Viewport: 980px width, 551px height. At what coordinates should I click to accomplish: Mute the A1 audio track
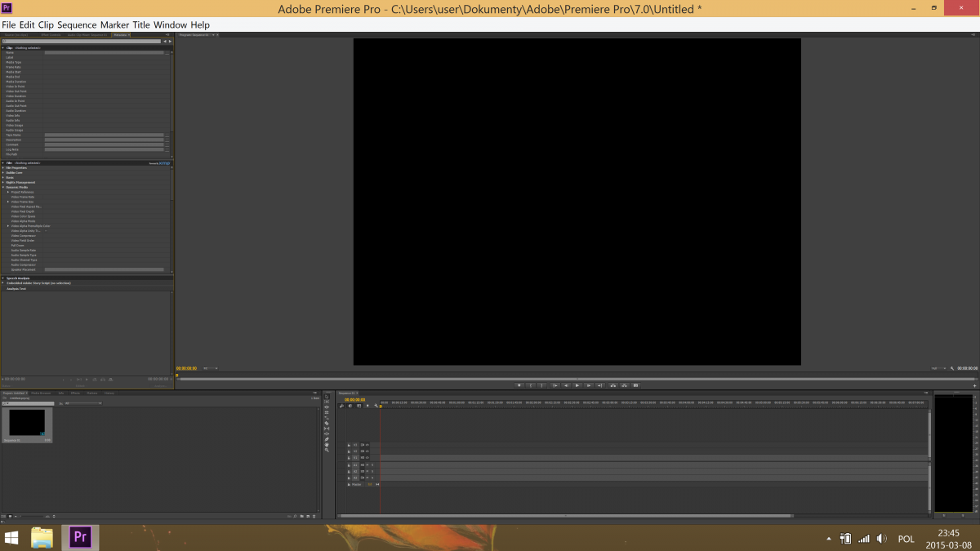coord(367,464)
